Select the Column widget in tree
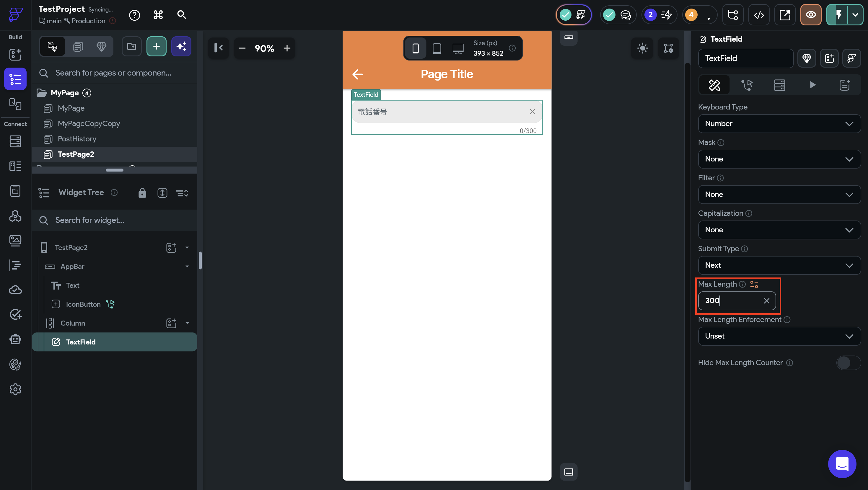Viewport: 868px width, 490px height. pyautogui.click(x=73, y=323)
